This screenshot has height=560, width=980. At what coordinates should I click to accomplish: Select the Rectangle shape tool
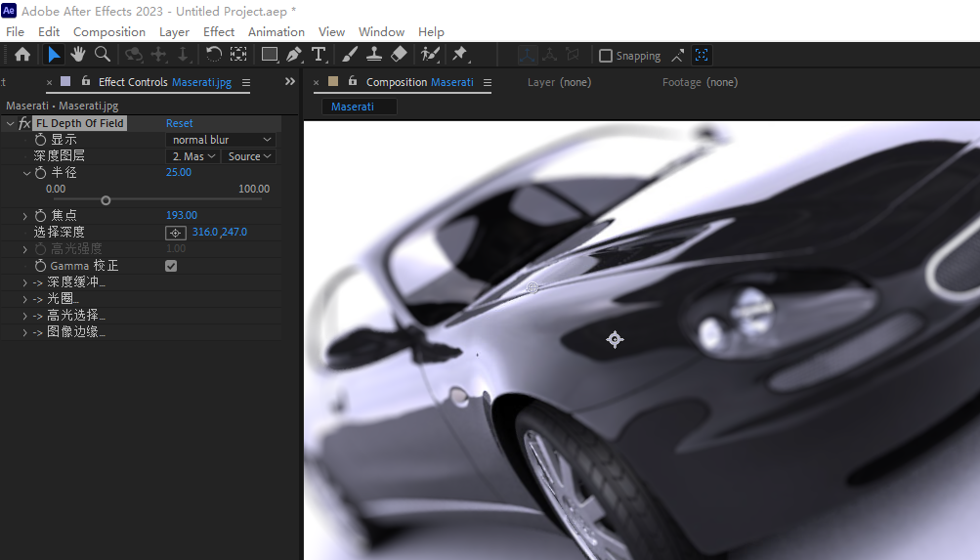tap(270, 55)
